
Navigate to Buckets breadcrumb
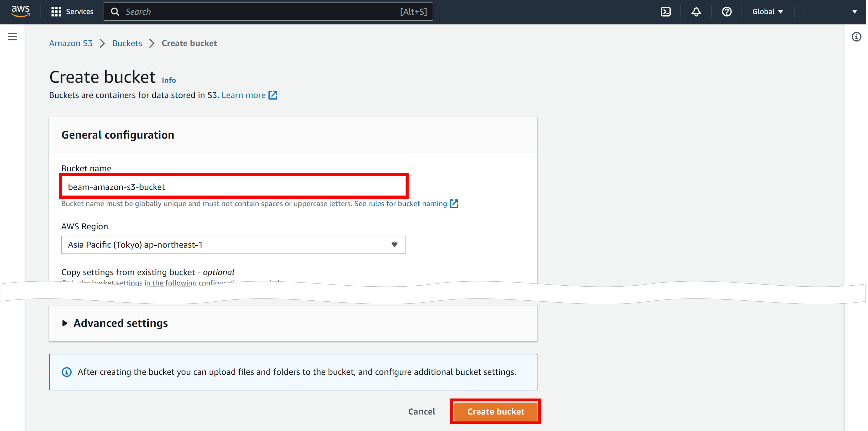coord(127,43)
